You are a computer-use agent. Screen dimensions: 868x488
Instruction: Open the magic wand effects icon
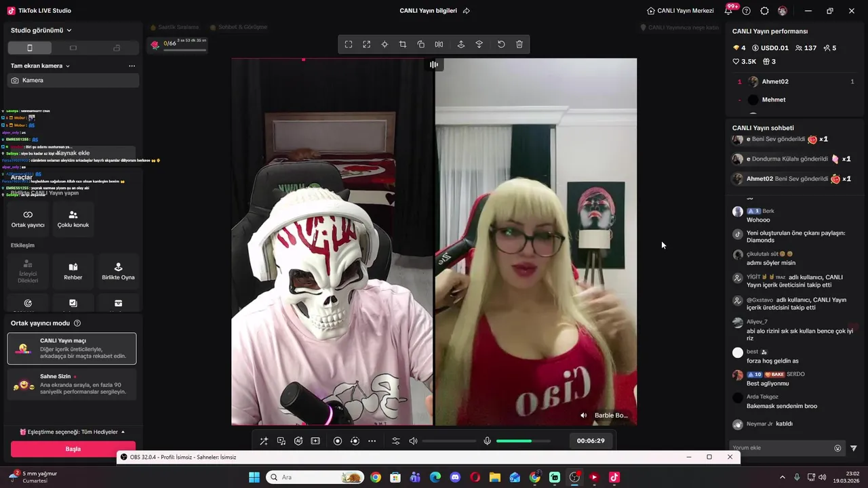point(264,441)
